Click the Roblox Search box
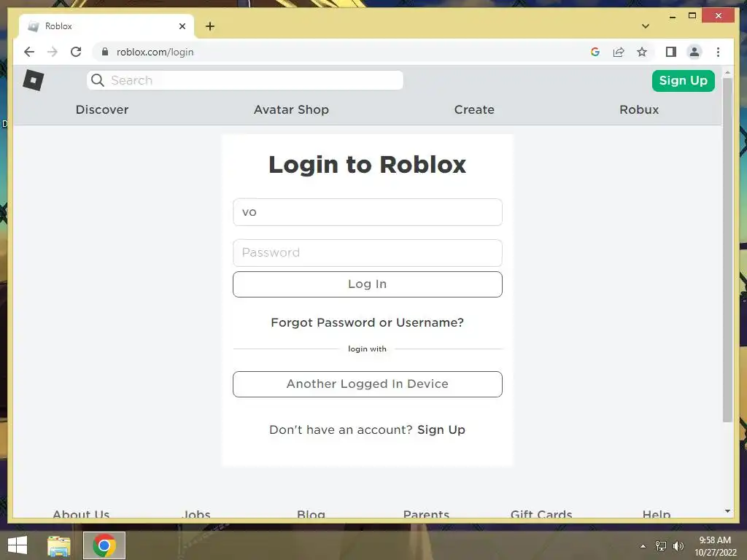Viewport: 747px width, 560px height. (x=245, y=80)
